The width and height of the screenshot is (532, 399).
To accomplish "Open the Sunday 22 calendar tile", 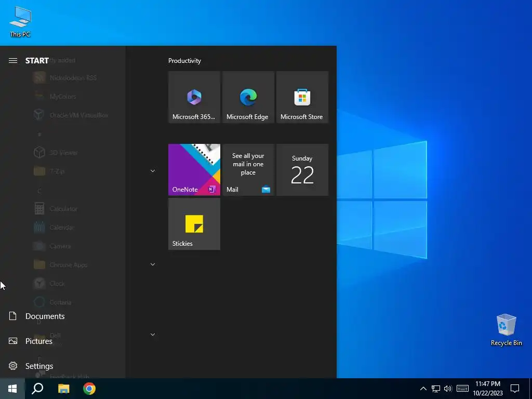I will click(x=302, y=170).
